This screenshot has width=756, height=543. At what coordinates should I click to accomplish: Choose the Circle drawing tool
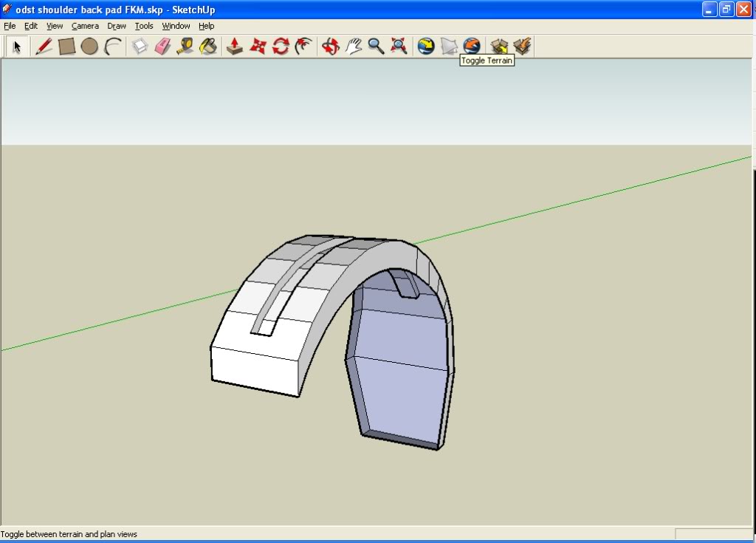point(89,47)
